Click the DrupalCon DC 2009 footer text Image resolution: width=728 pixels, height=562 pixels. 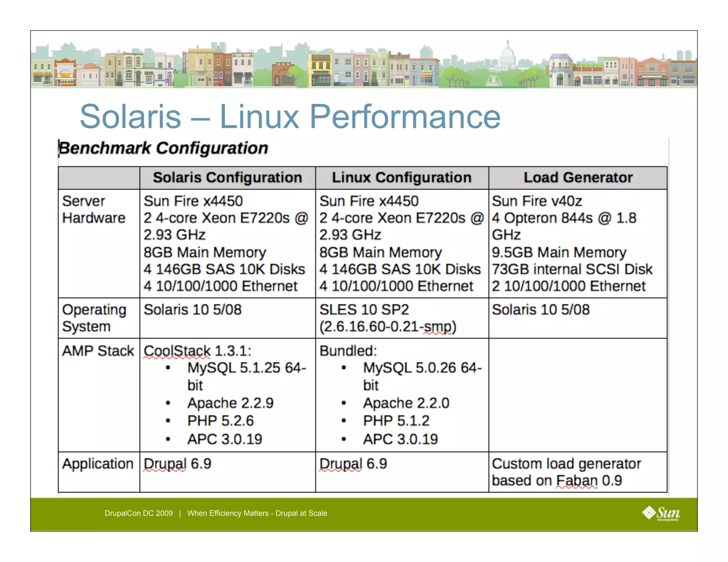[139, 513]
